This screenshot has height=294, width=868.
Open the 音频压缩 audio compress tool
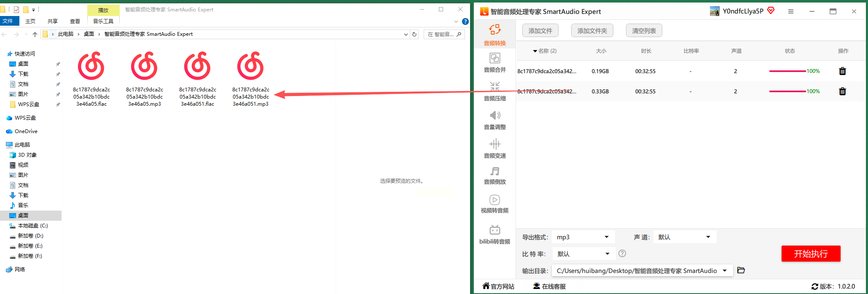click(494, 91)
